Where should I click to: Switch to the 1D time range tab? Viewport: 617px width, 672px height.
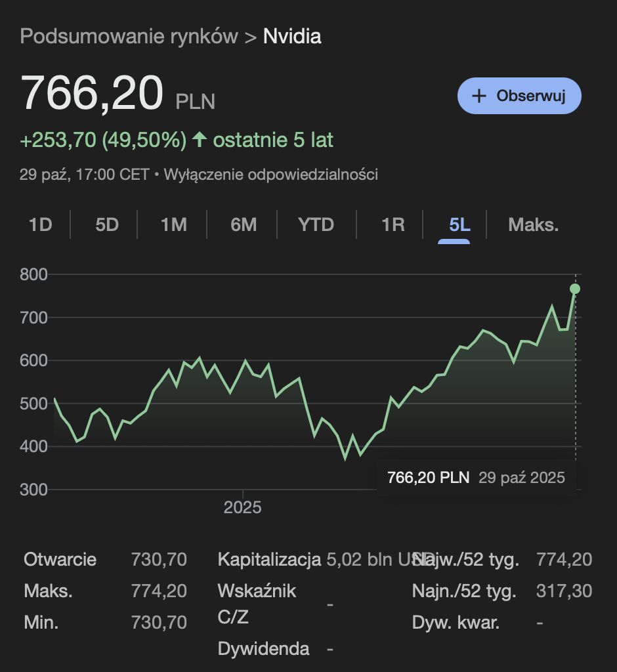[40, 225]
